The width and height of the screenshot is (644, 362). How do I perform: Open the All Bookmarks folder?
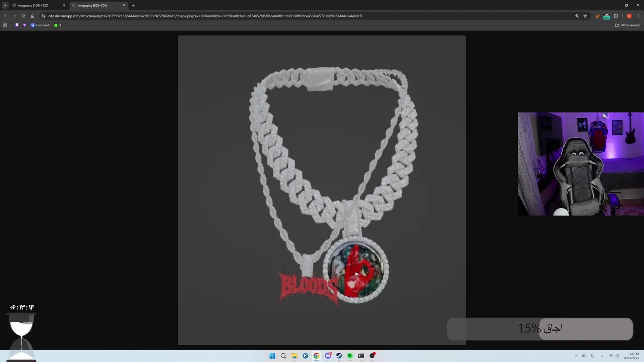tap(627, 25)
